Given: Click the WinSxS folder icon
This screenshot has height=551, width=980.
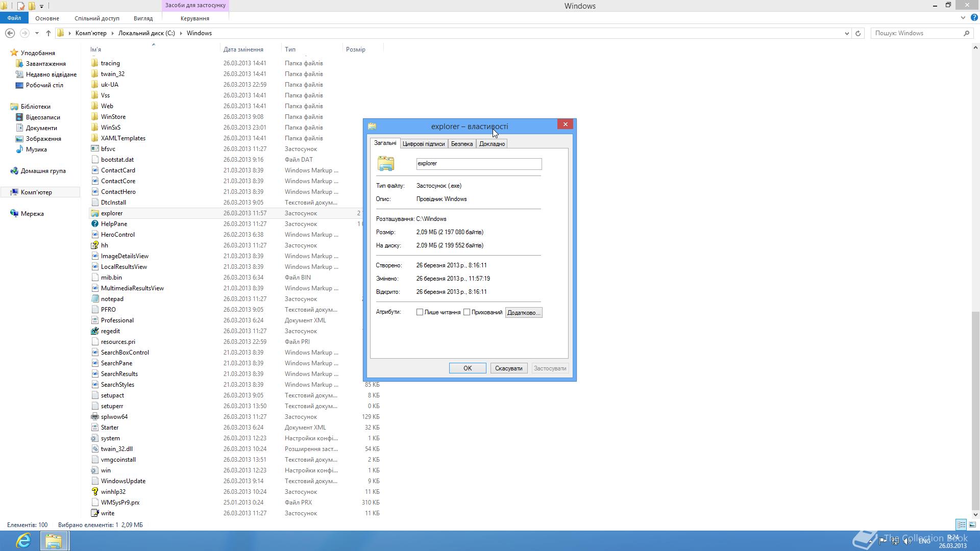Looking at the screenshot, I should pyautogui.click(x=94, y=128).
